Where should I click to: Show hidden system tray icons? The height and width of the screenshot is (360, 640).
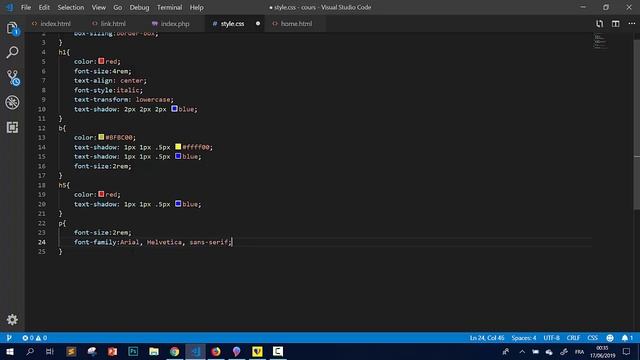(522, 351)
